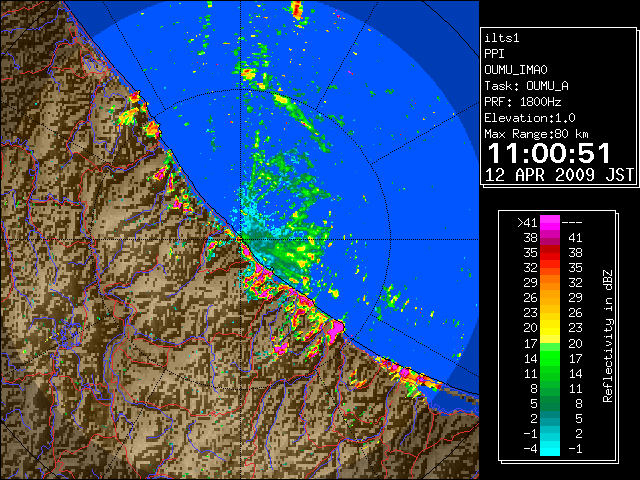Click the "OUMU_IMAO" site name
640x480 pixels.
pos(516,70)
